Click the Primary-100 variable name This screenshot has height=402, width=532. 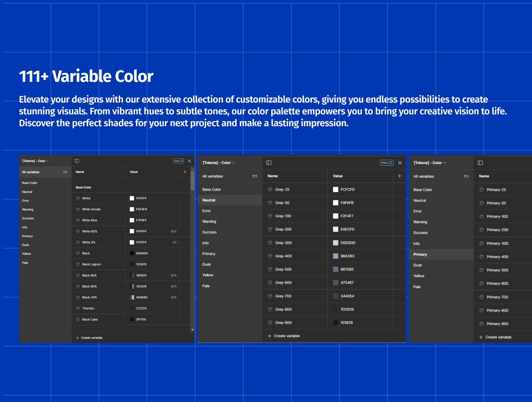coord(497,216)
